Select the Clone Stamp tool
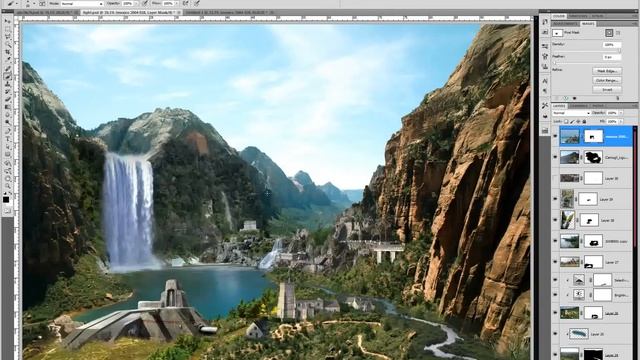 pyautogui.click(x=7, y=84)
